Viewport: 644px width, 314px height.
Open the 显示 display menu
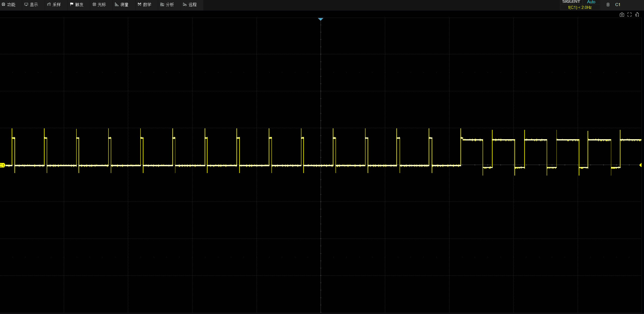[31, 5]
